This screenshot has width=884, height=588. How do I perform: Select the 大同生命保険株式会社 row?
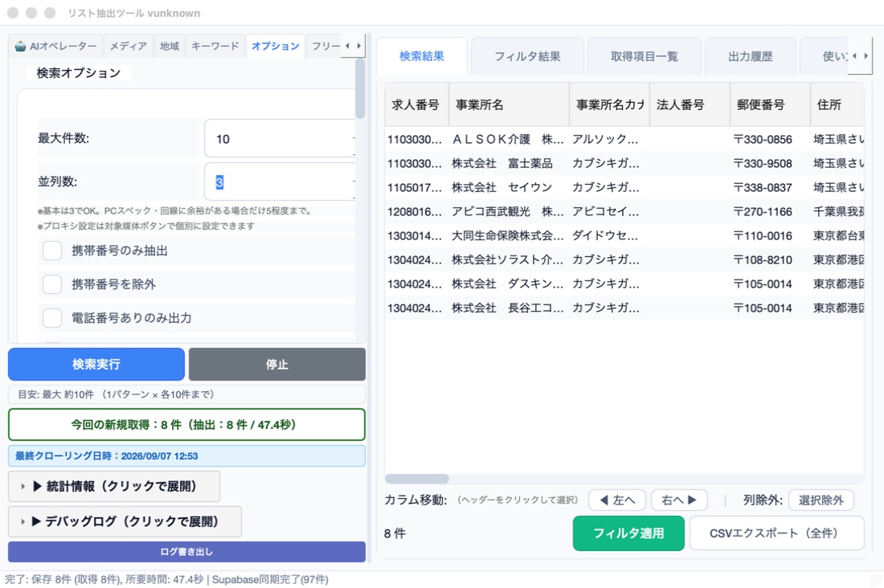coord(624,236)
